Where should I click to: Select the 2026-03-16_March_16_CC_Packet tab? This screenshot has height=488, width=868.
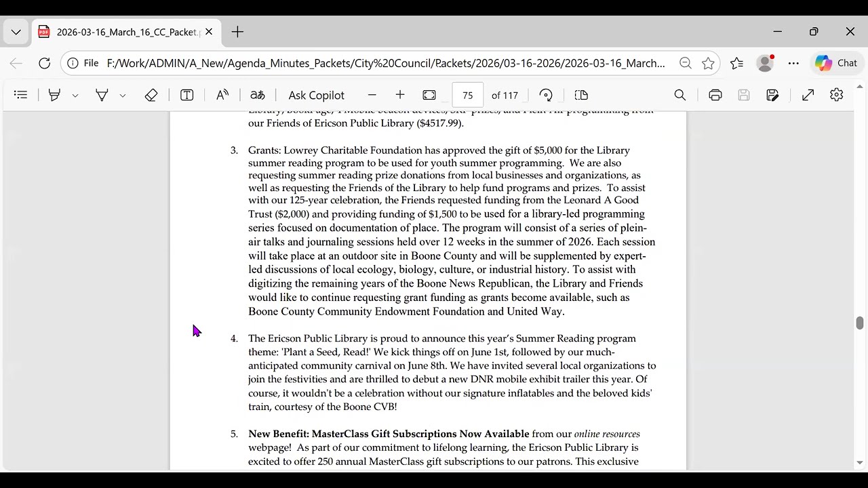(x=125, y=32)
